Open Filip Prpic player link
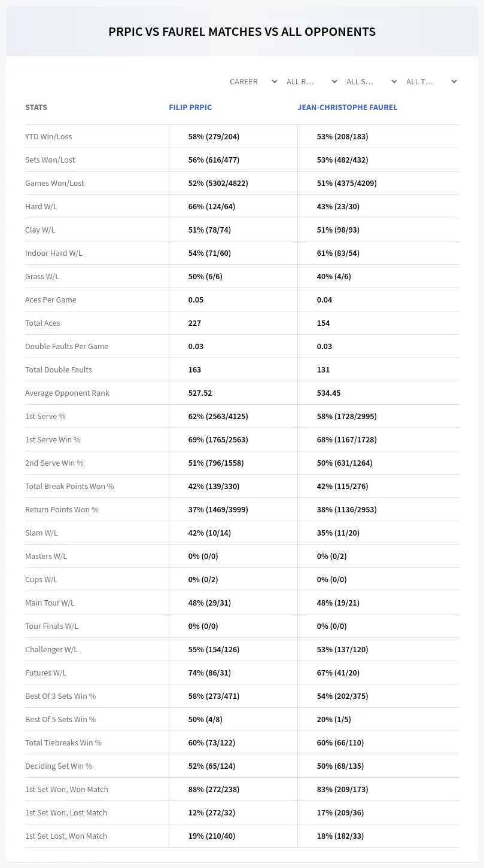 click(x=190, y=108)
